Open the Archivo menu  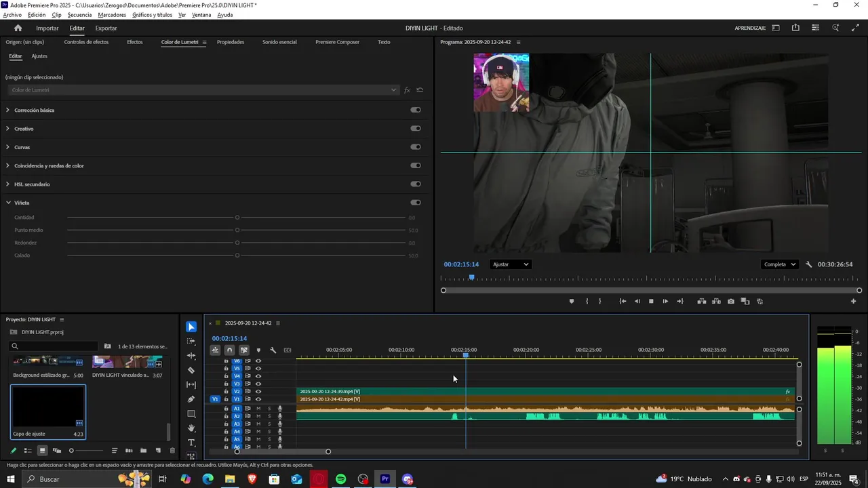click(12, 15)
